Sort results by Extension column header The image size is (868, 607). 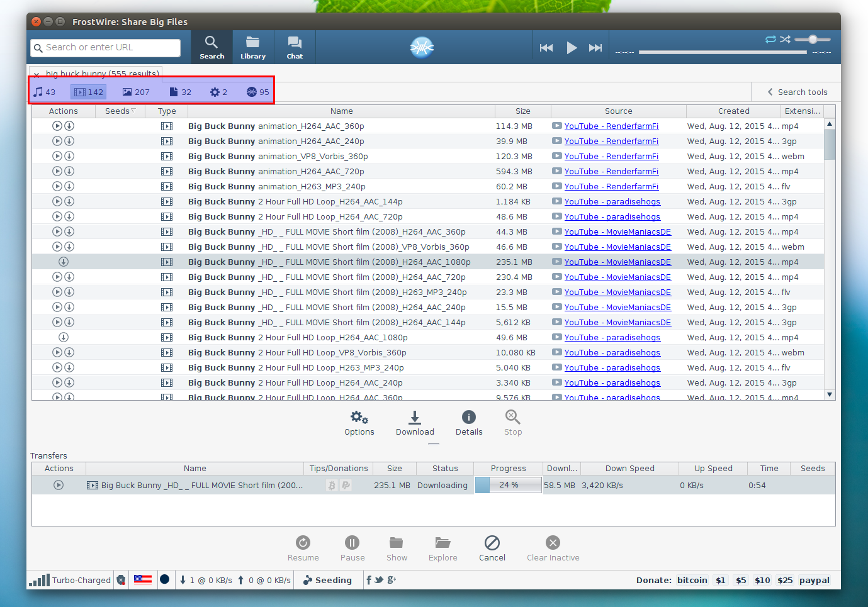(x=803, y=111)
